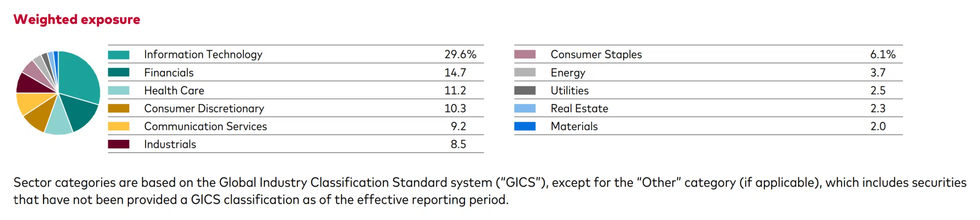980x220 pixels.
Task: Click the Health Care light teal swatch
Action: click(x=118, y=90)
